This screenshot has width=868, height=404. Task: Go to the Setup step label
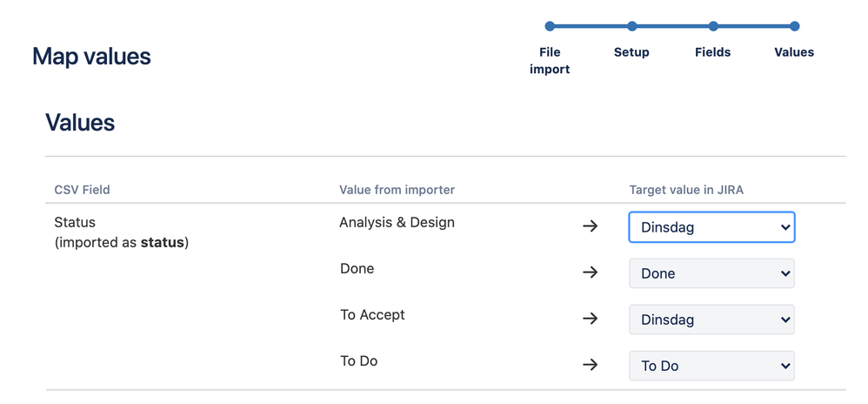click(x=631, y=52)
